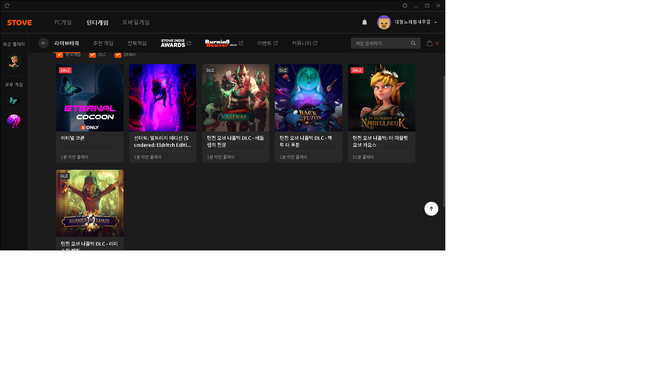Open the purple game icon in sidebar

pos(14,121)
